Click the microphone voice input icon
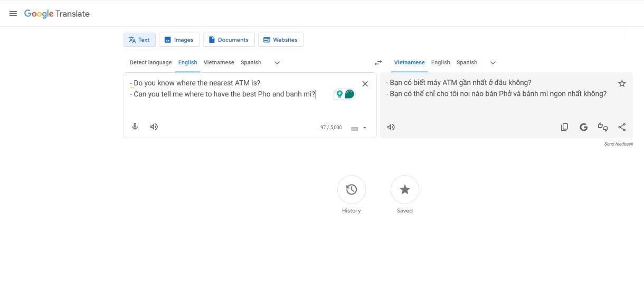The height and width of the screenshot is (290, 644). click(x=135, y=127)
